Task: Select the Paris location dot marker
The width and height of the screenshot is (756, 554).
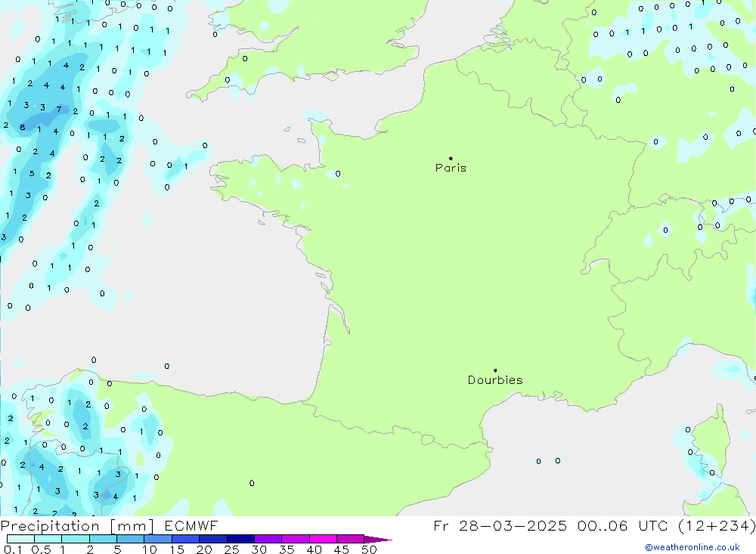Action: [451, 158]
